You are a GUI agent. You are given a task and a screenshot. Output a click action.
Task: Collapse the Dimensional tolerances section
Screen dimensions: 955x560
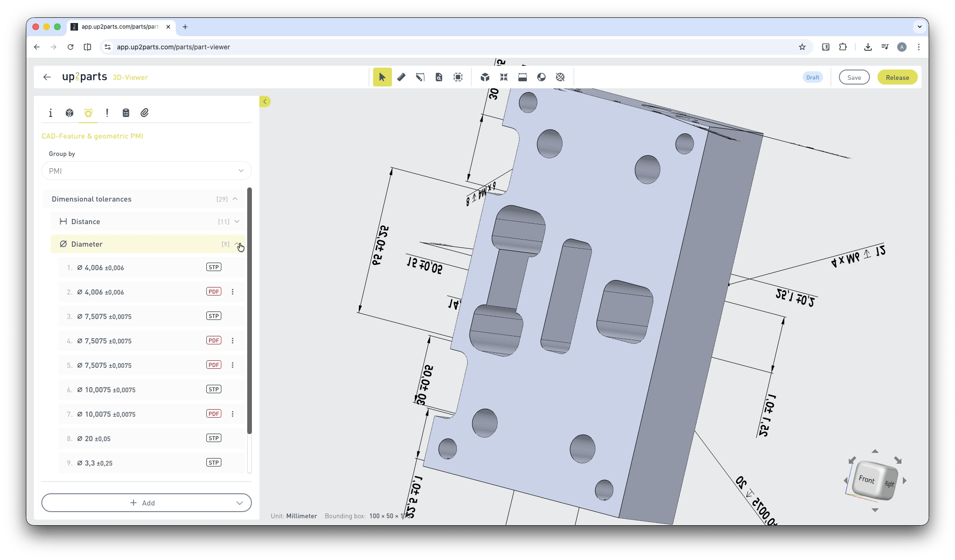pyautogui.click(x=235, y=199)
